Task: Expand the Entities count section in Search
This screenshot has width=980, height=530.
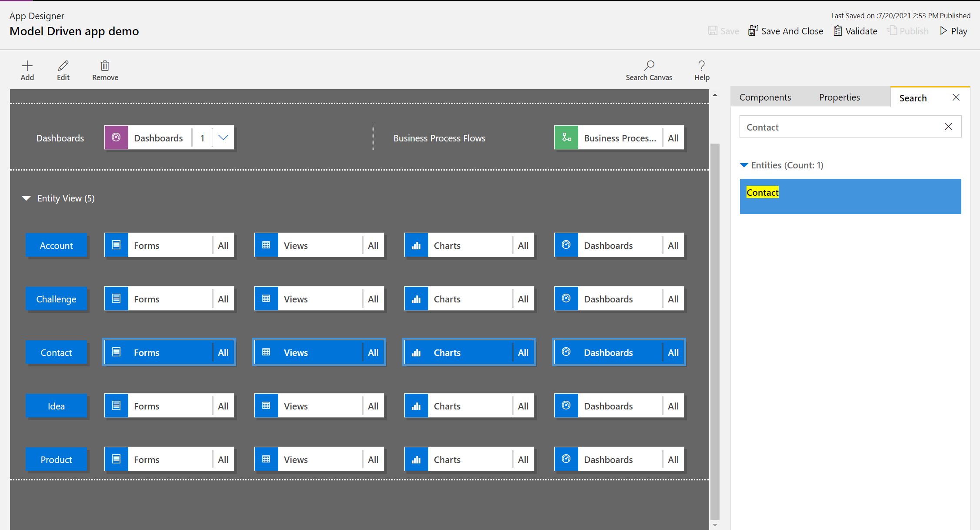Action: point(745,165)
